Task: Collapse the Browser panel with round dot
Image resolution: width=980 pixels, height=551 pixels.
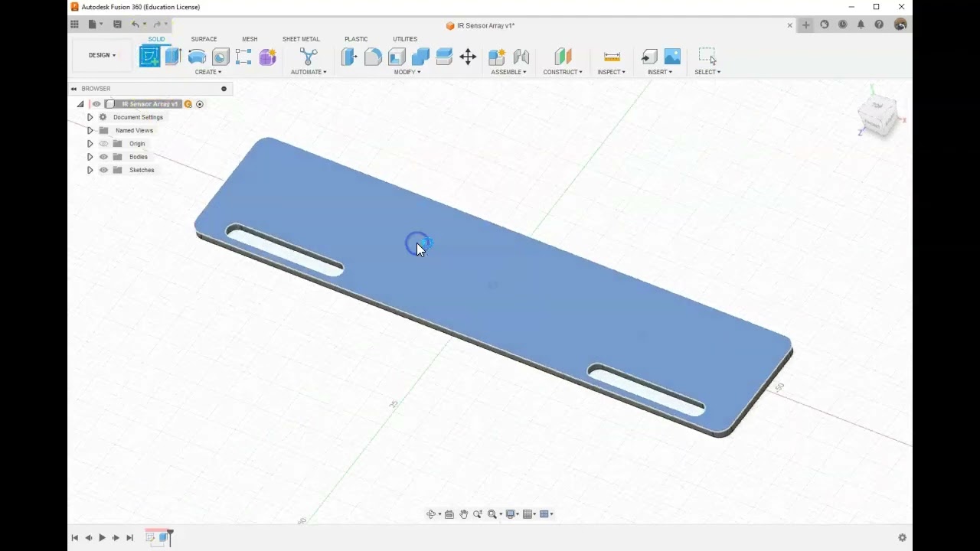Action: click(224, 89)
